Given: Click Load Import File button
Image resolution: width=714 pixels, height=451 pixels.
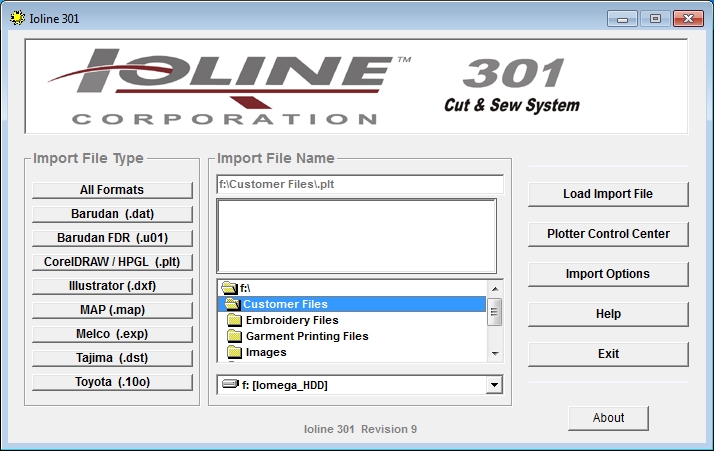Looking at the screenshot, I should 608,194.
